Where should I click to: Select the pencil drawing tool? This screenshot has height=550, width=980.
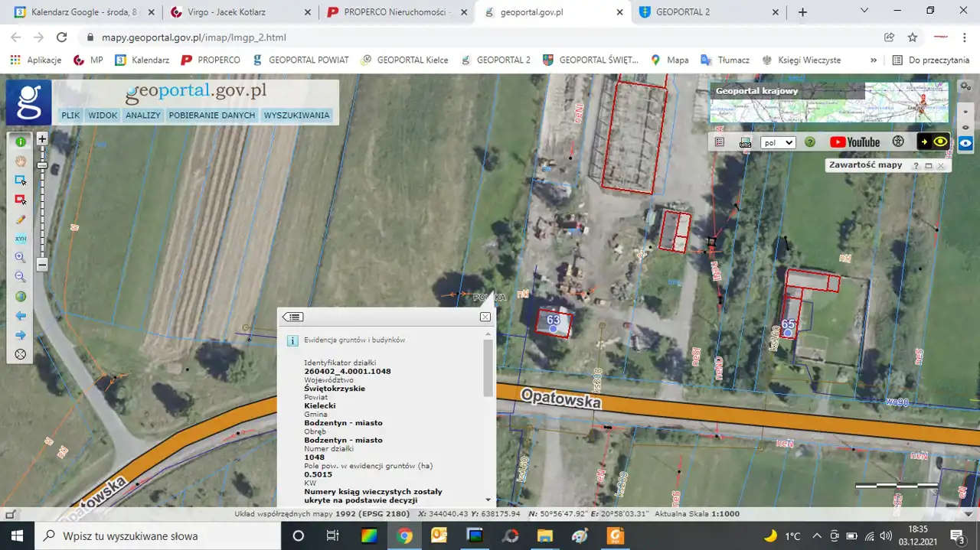coord(21,219)
